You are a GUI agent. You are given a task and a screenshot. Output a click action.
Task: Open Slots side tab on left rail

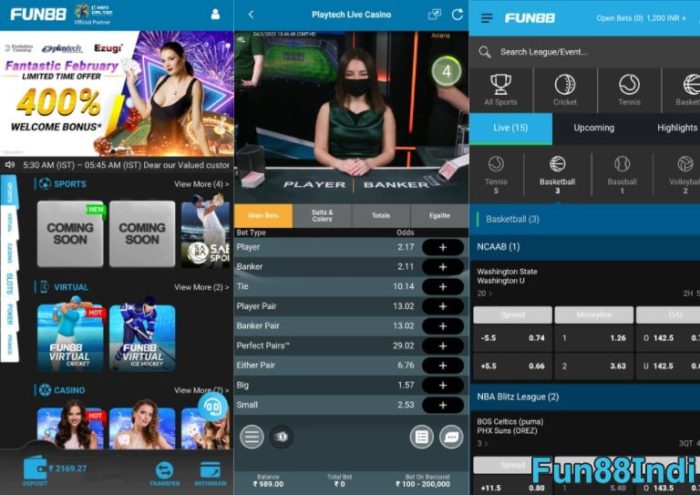coord(9,284)
